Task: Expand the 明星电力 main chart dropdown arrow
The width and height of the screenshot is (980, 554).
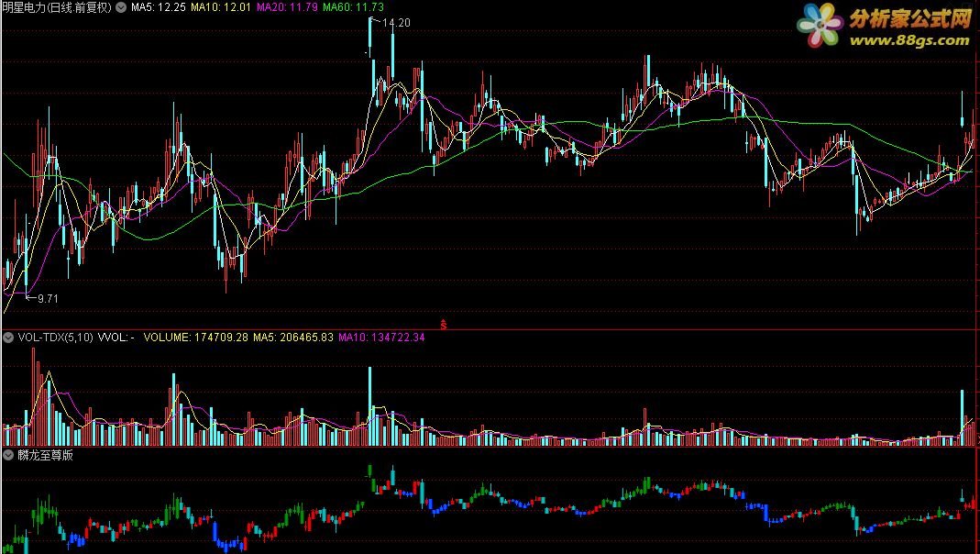Action: tap(121, 7)
